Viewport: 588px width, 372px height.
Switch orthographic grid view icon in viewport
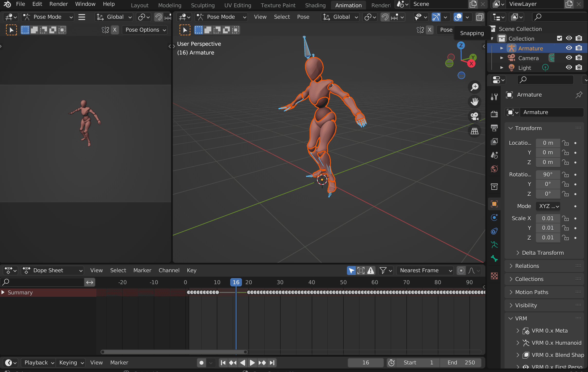tap(474, 131)
